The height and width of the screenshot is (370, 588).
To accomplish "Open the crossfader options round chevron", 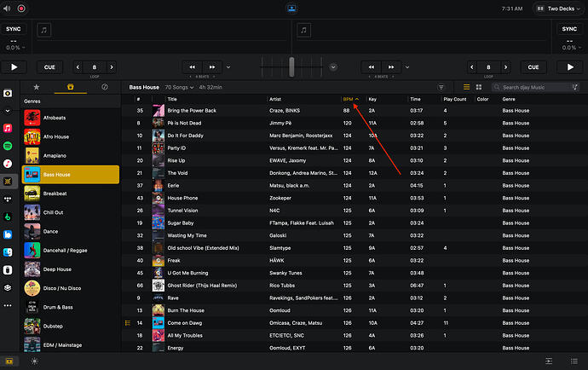I will (333, 67).
